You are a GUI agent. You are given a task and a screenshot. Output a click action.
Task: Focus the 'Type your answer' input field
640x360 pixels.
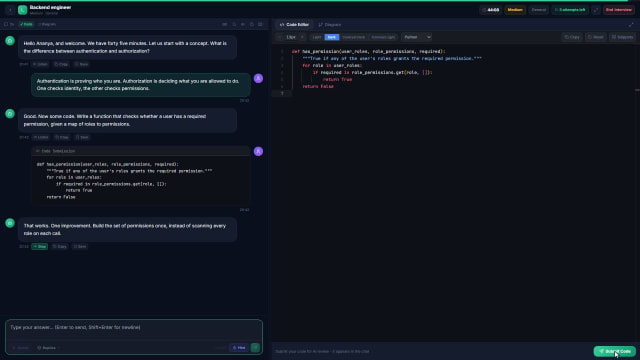134,328
